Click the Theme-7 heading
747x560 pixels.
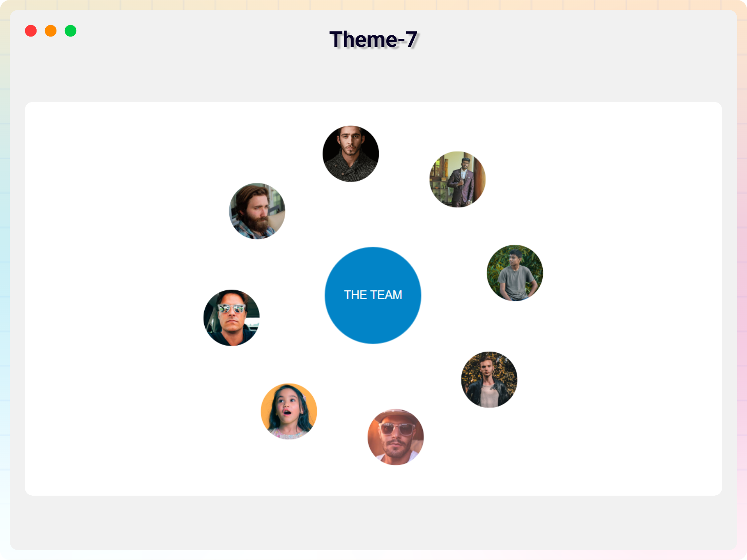(373, 39)
